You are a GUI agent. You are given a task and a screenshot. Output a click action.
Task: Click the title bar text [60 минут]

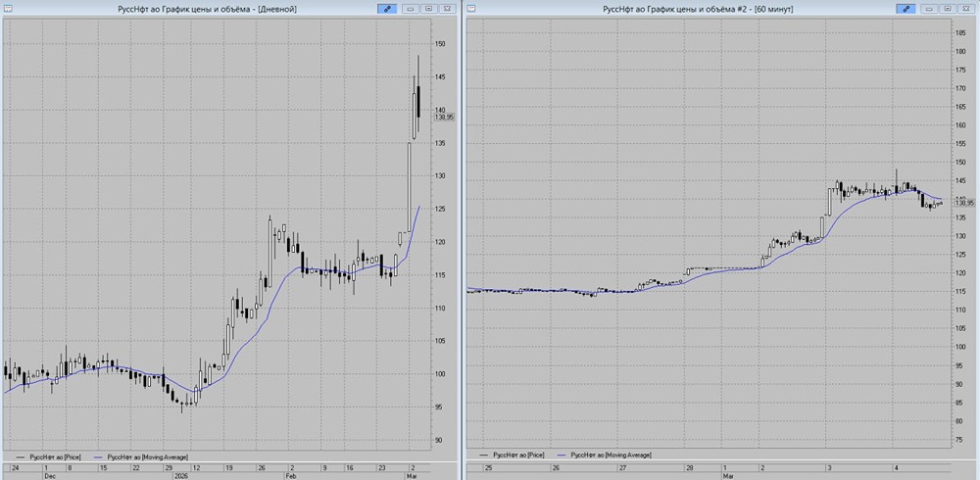point(773,9)
